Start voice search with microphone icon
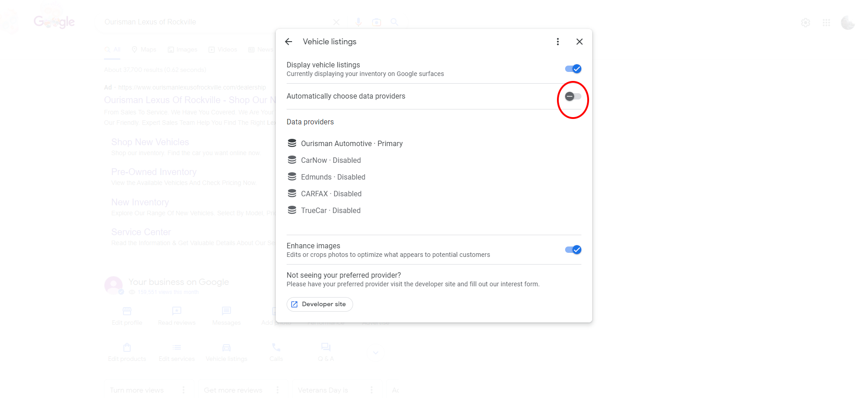This screenshot has height=398, width=868. point(359,22)
